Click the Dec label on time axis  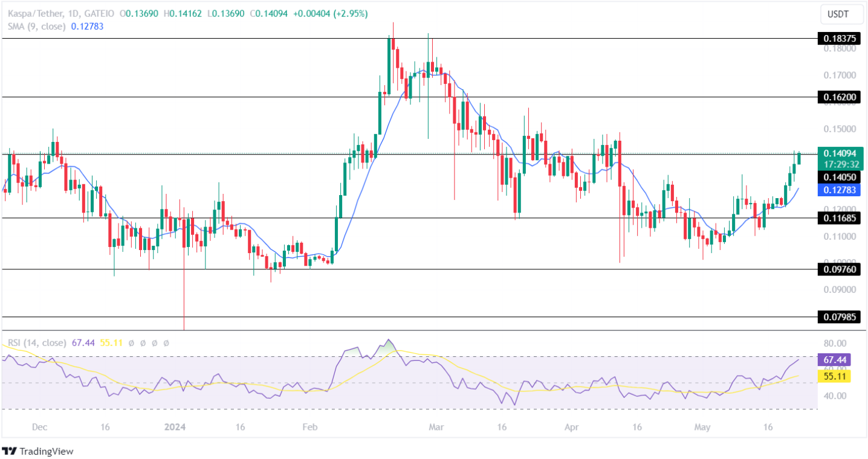(39, 427)
